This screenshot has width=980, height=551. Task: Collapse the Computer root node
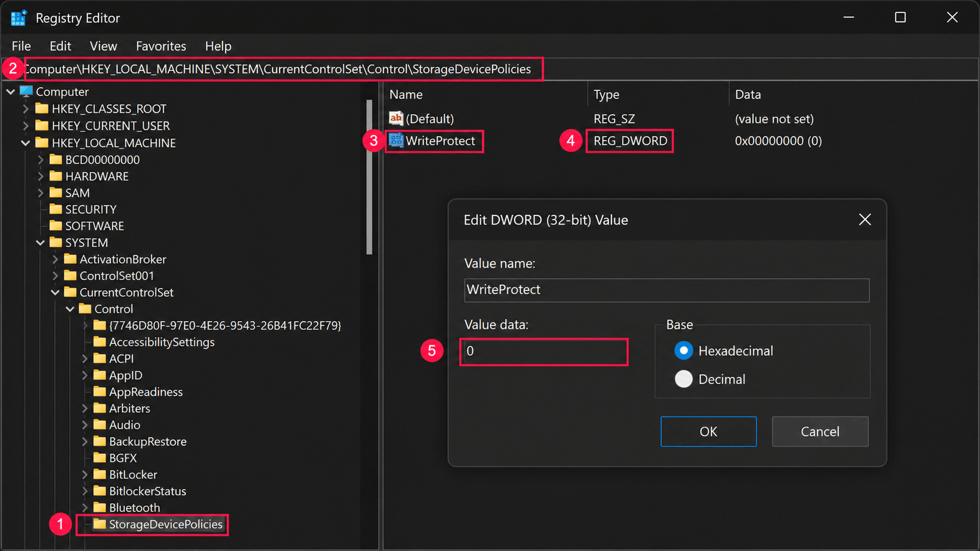pos(11,92)
